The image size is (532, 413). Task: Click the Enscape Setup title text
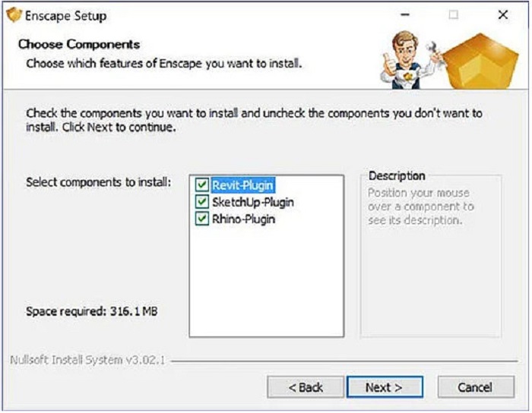[x=65, y=16]
